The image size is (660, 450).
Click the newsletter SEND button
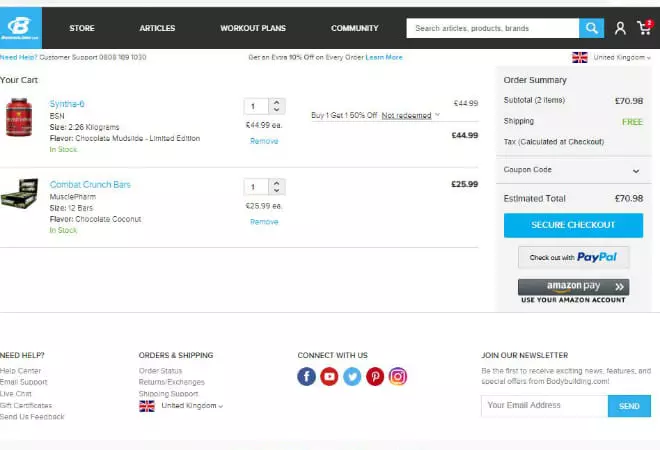(x=629, y=406)
